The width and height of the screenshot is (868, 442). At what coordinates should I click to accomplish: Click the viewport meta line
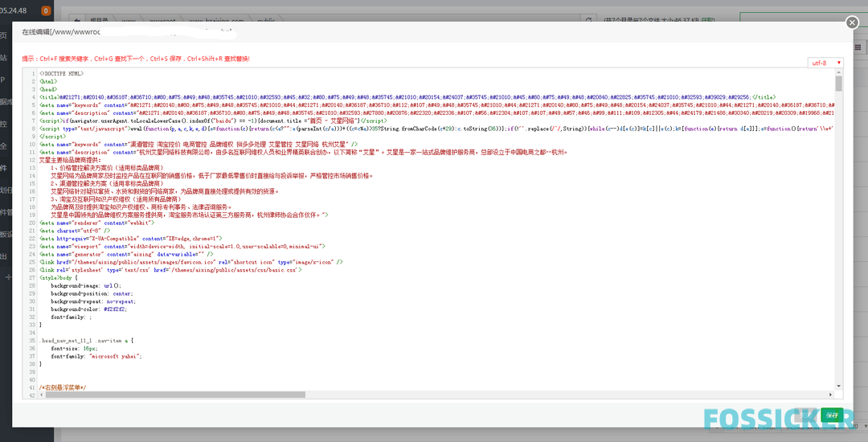coord(182,246)
